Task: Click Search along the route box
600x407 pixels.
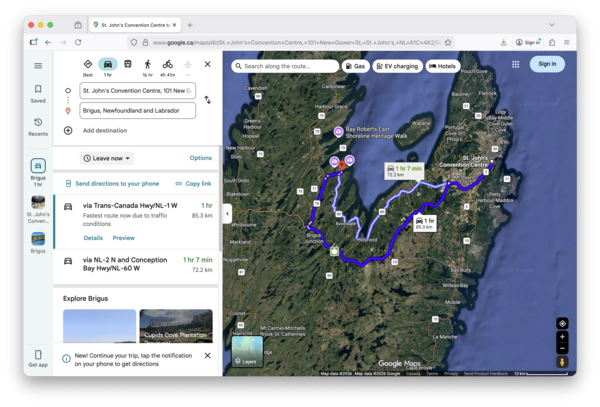Action: point(285,66)
